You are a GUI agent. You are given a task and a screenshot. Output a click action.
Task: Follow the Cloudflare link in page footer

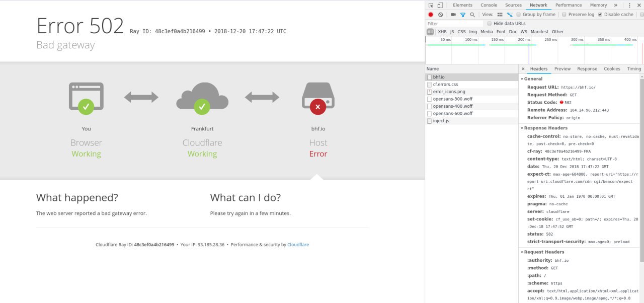point(298,245)
